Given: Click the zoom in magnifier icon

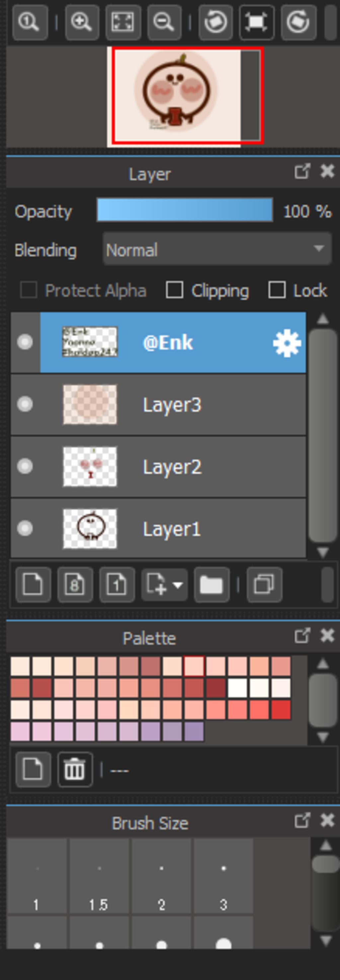Looking at the screenshot, I should coord(82,23).
